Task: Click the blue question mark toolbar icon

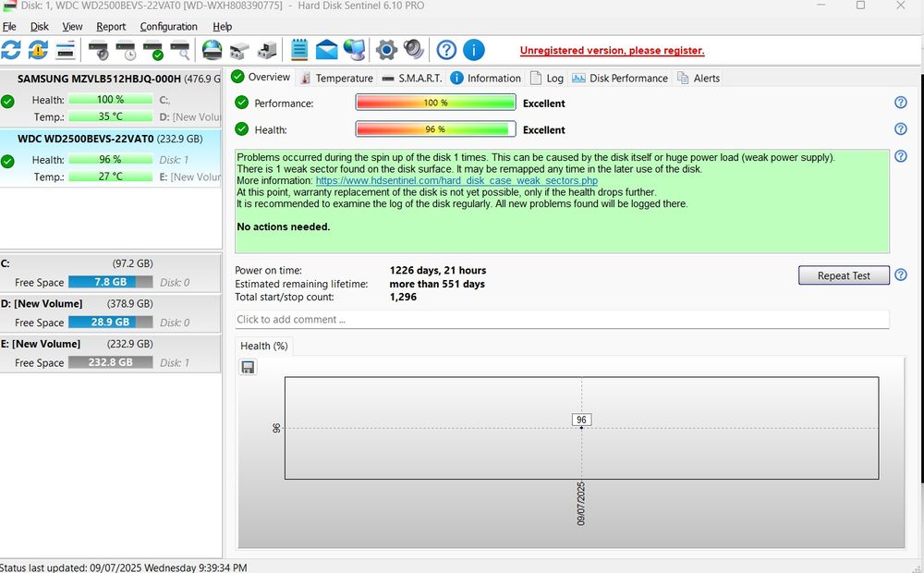Action: coord(446,50)
